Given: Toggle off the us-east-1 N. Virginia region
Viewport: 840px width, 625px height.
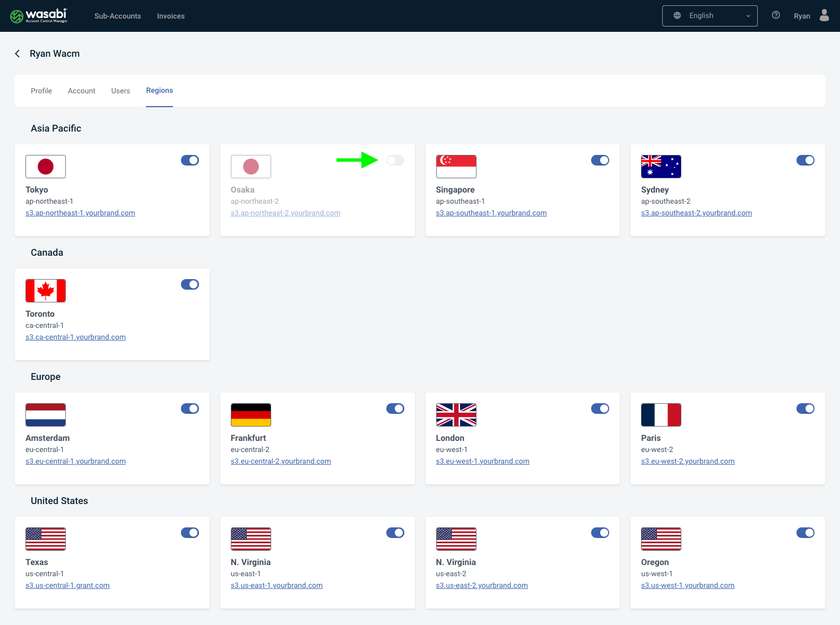Looking at the screenshot, I should tap(395, 533).
